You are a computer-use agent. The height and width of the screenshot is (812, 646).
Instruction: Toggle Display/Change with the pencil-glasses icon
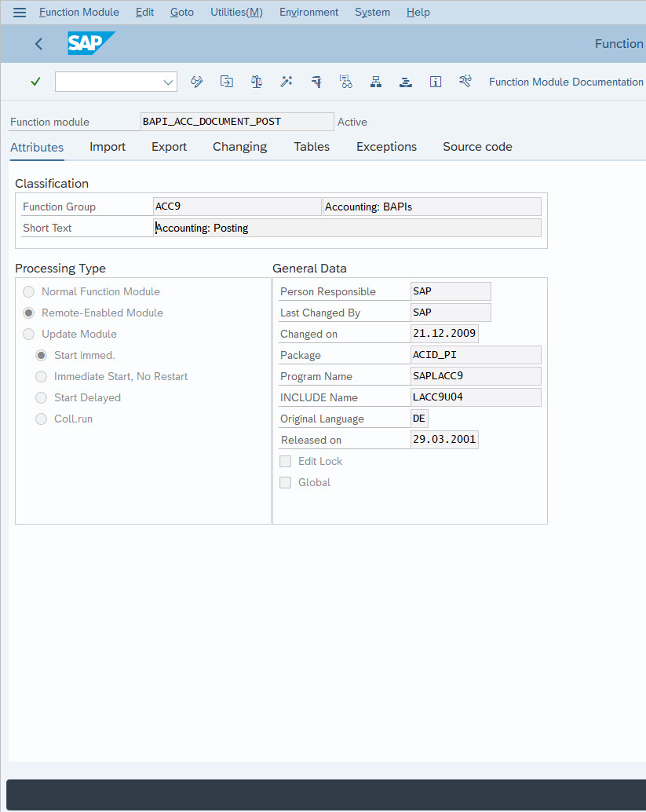(197, 82)
